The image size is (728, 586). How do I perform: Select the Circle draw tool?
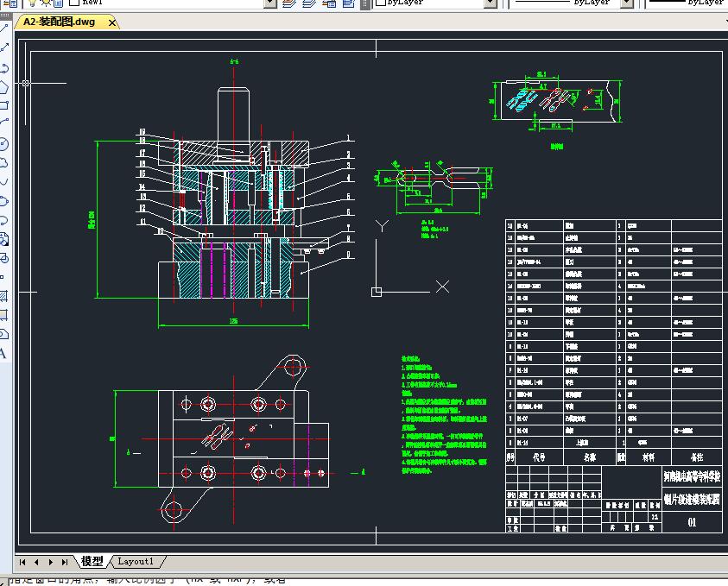pos(4,143)
